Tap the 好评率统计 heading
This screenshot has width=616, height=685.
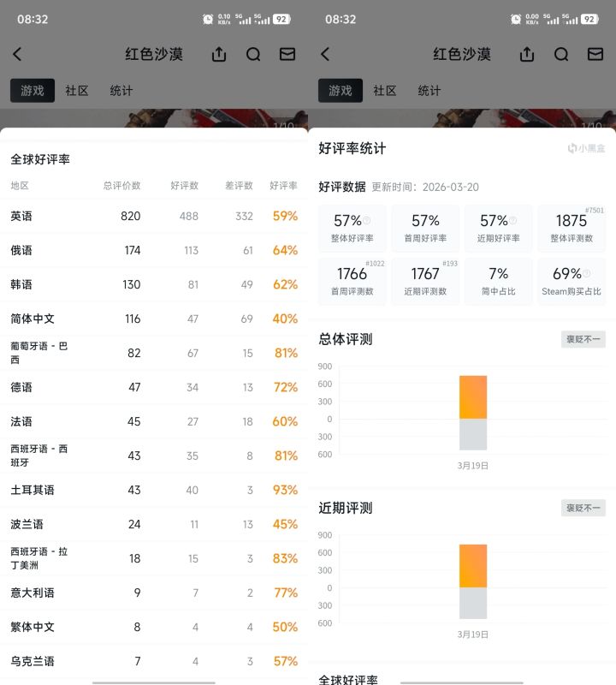coord(352,148)
